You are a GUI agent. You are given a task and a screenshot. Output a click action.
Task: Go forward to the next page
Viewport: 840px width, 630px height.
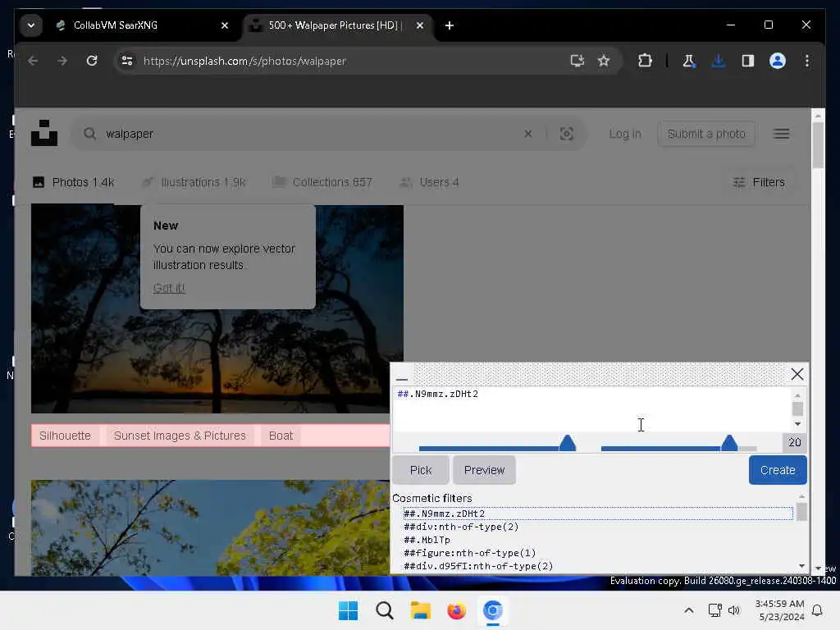[x=62, y=61]
